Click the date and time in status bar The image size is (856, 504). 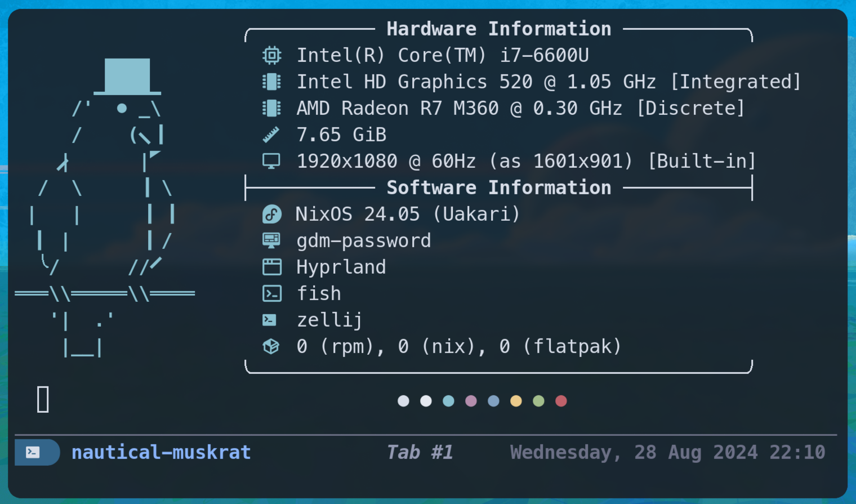tap(667, 452)
